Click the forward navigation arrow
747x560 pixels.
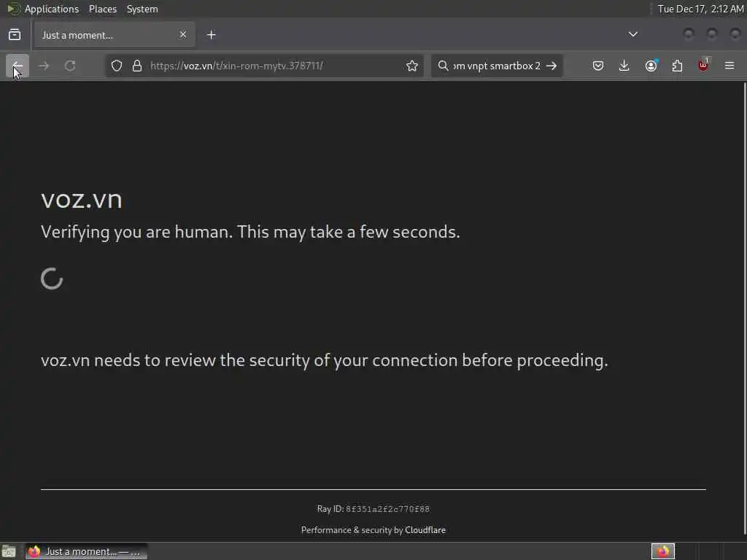point(44,66)
